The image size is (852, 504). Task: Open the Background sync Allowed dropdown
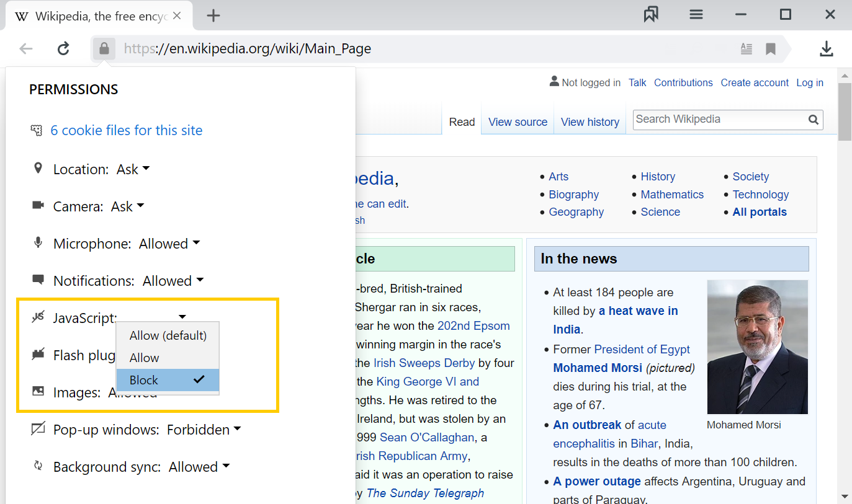pyautogui.click(x=199, y=467)
